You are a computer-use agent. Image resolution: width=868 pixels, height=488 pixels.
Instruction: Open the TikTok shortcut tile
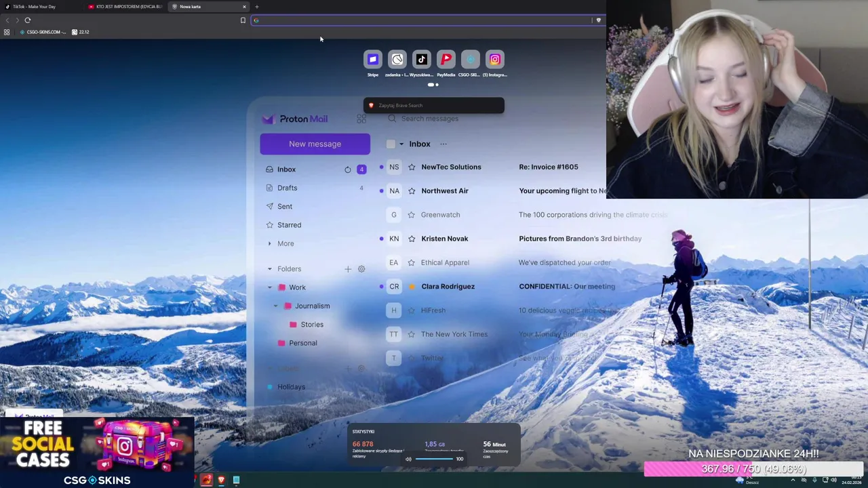click(421, 60)
